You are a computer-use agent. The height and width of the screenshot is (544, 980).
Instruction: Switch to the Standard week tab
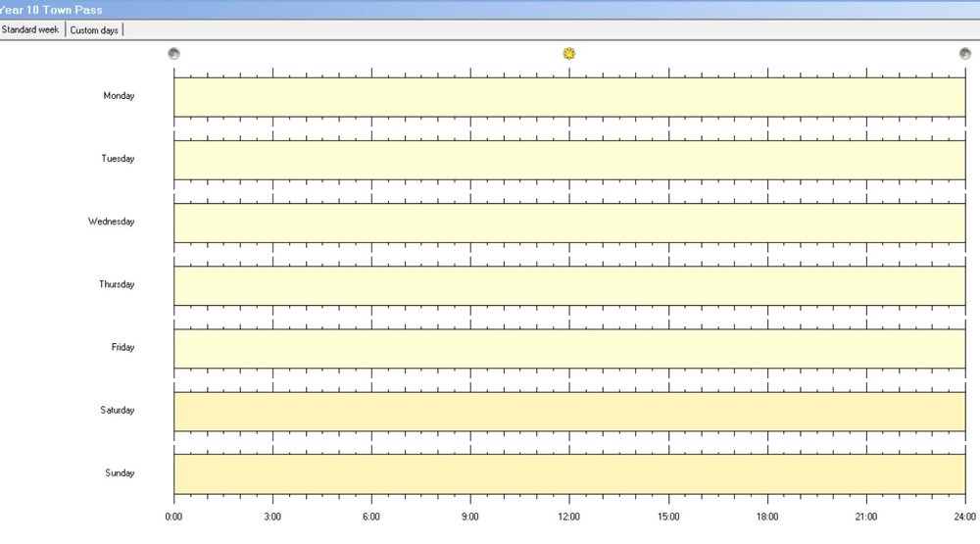coord(30,29)
